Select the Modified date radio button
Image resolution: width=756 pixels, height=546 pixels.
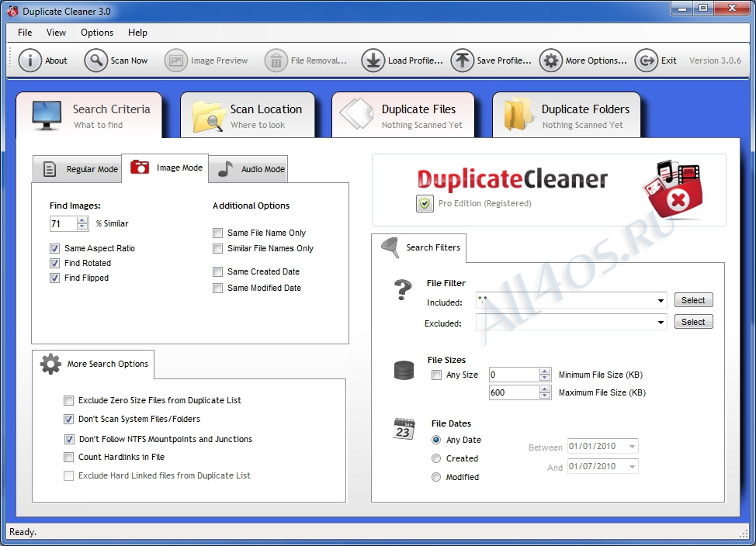(x=436, y=477)
